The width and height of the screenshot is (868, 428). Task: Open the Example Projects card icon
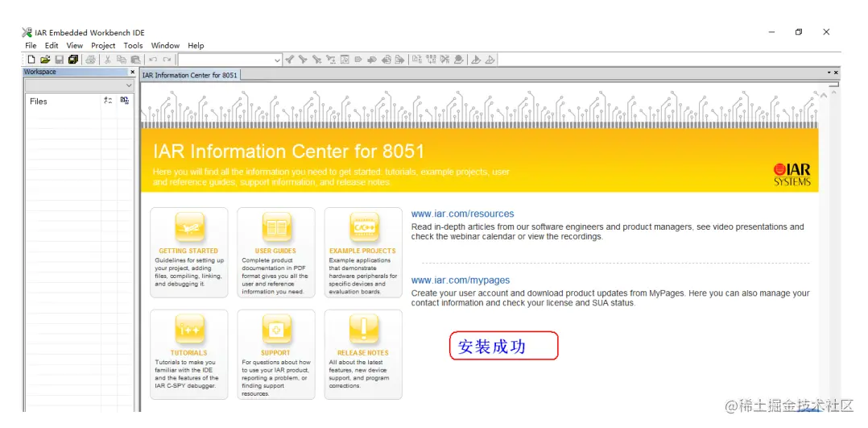(364, 227)
